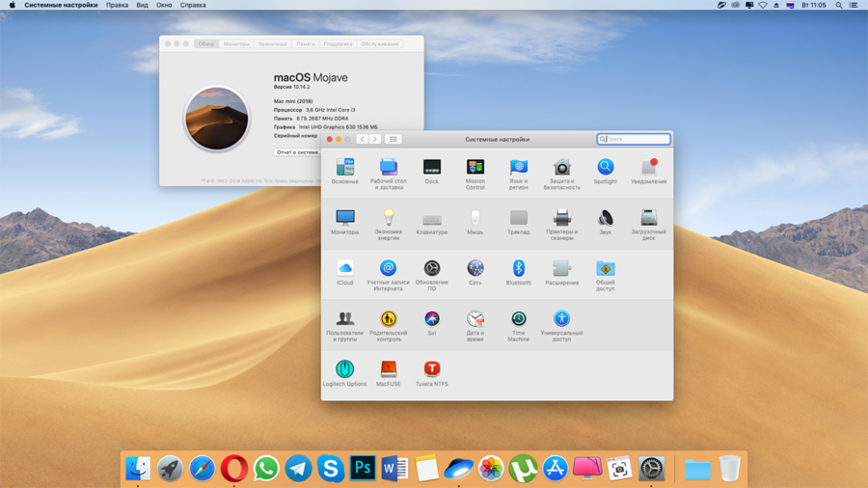
Task: Click the Отчет о системе button
Action: pos(297,152)
